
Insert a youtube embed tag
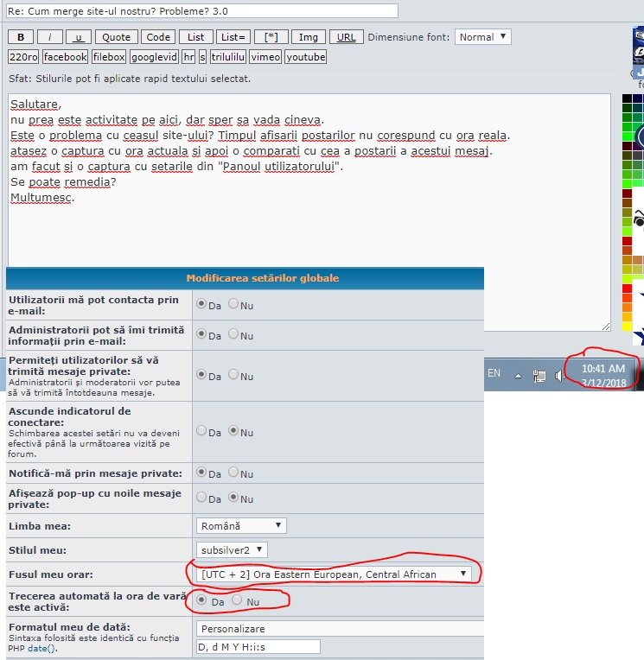point(305,57)
